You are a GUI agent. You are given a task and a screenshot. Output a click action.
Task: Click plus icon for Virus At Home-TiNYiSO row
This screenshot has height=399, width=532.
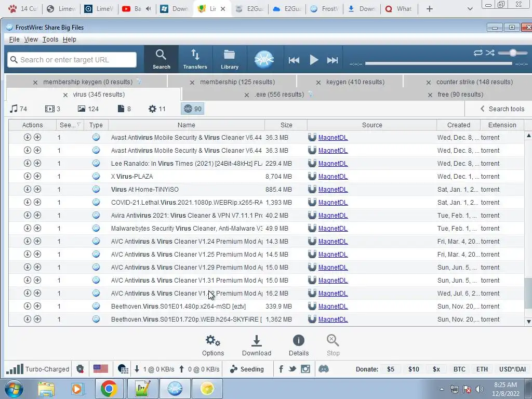point(37,189)
